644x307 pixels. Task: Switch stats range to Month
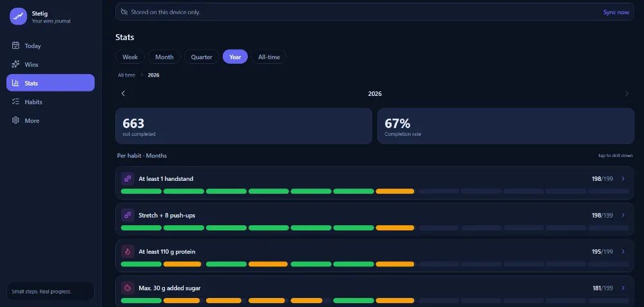click(164, 57)
